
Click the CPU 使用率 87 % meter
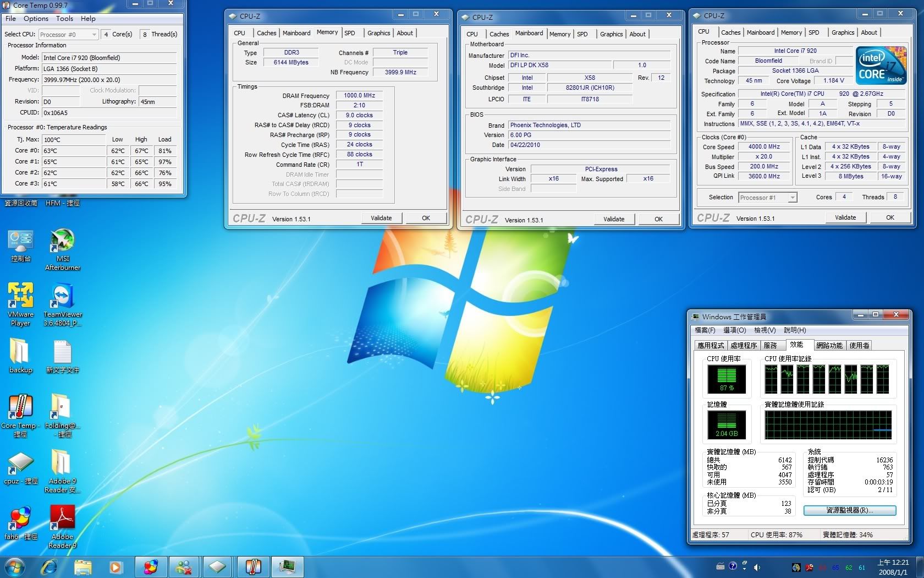[726, 379]
